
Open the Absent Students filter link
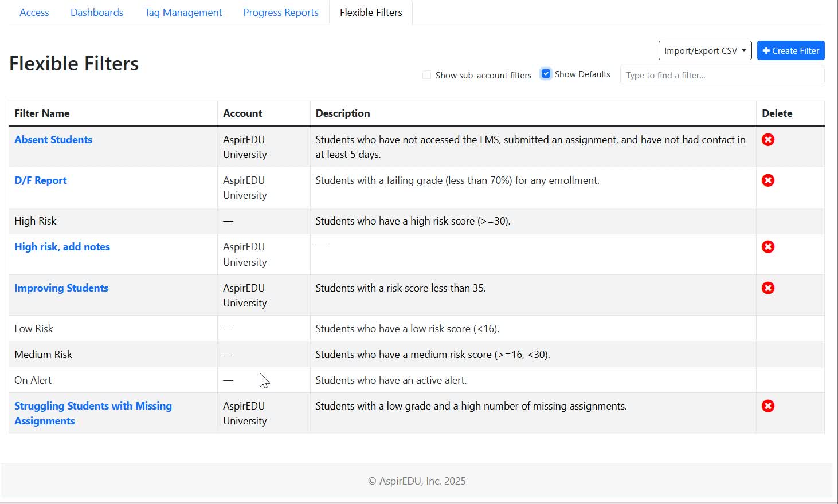(x=53, y=140)
